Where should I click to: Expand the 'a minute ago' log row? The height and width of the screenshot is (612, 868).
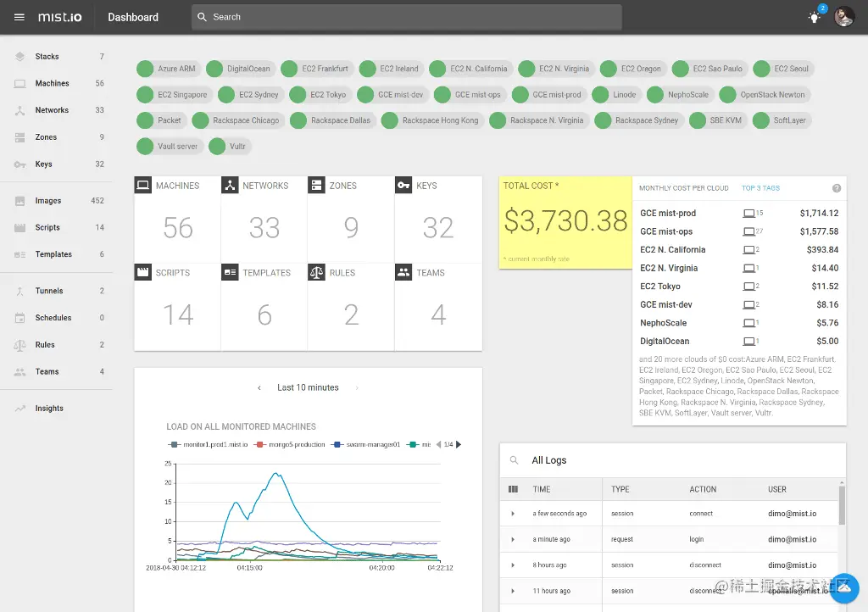pyautogui.click(x=513, y=539)
